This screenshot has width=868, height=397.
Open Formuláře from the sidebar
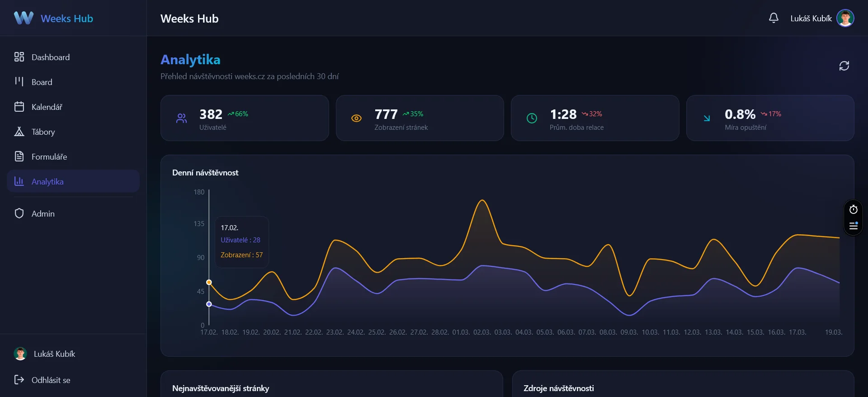tap(73, 156)
